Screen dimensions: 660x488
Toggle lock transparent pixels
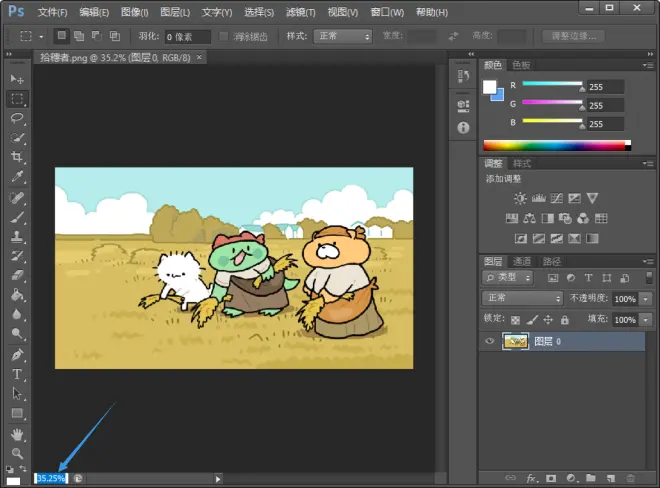515,320
